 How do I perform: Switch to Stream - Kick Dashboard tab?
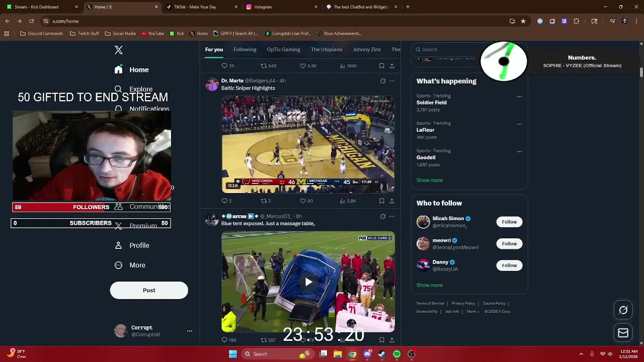41,7
